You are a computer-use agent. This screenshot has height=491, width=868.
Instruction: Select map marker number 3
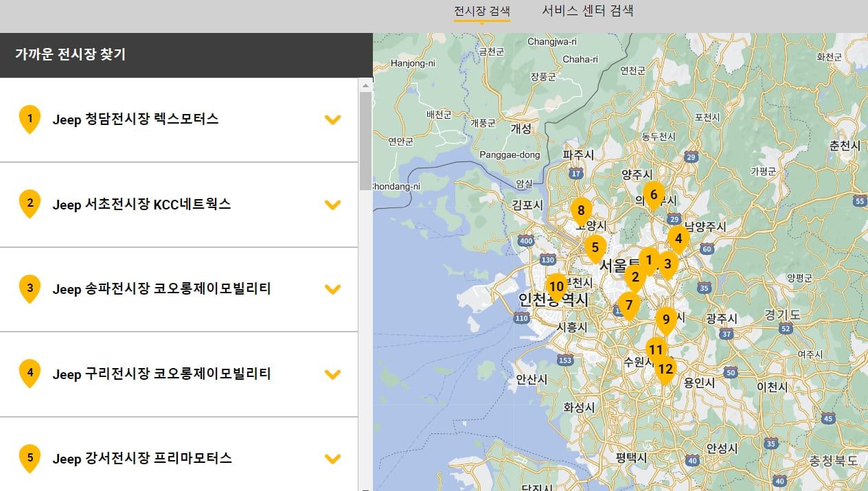pyautogui.click(x=667, y=264)
